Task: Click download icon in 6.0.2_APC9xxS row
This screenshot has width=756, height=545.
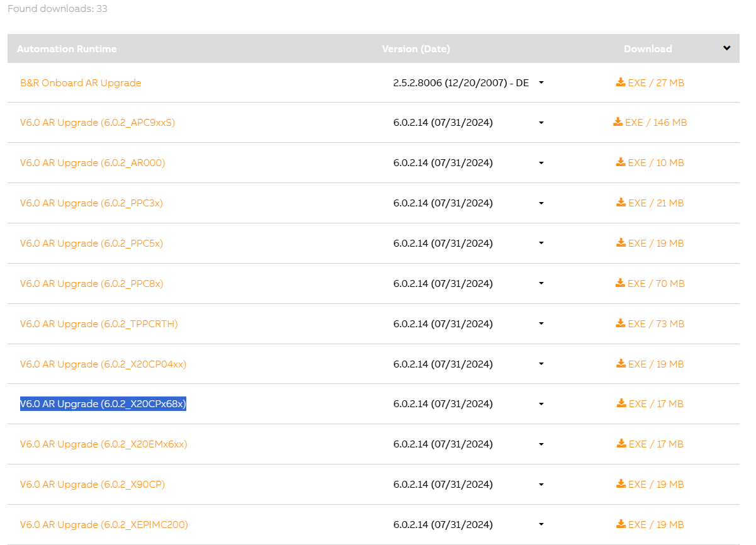Action: pyautogui.click(x=618, y=122)
